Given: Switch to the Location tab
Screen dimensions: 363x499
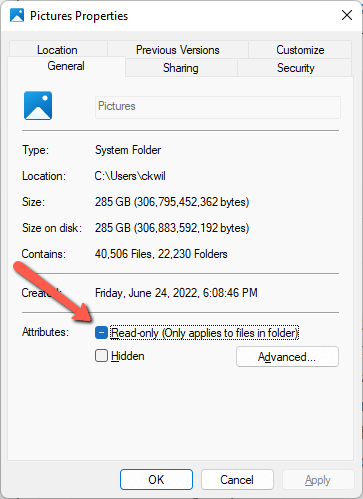Looking at the screenshot, I should 58,50.
